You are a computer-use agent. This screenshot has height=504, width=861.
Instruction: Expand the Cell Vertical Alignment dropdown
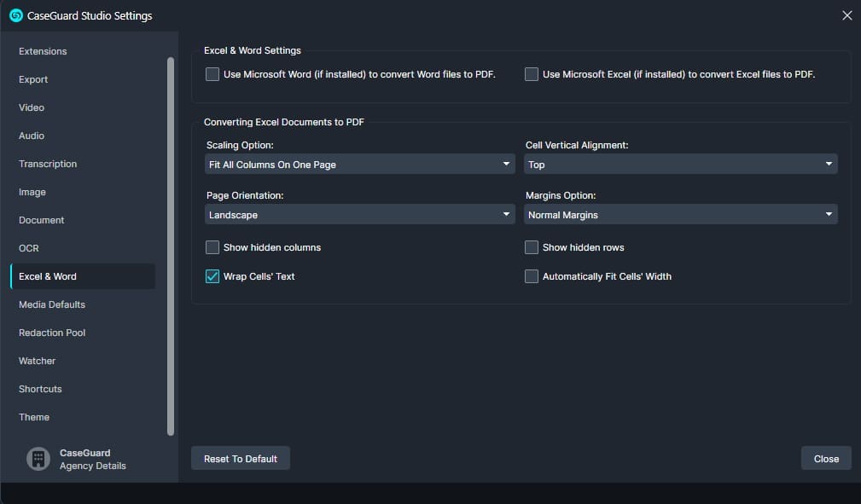[x=680, y=165]
